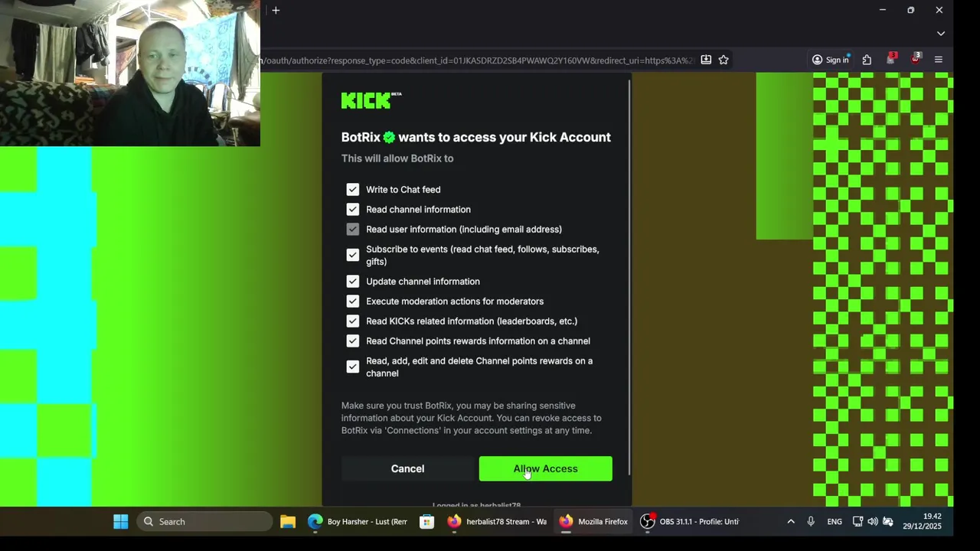Uncheck Read, add, edit and delete rewards
Viewport: 980px width, 551px height.
pyautogui.click(x=352, y=367)
